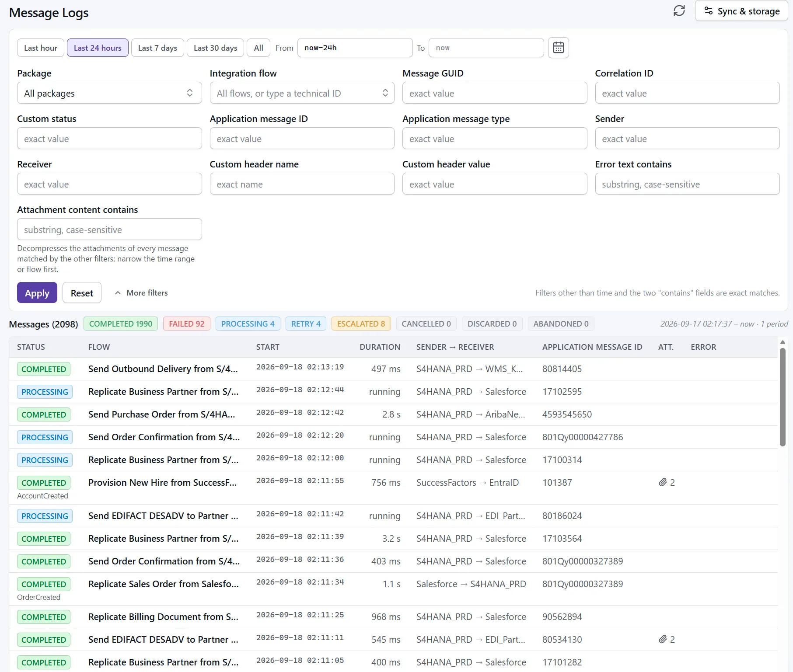Open the Replicate Billing Document row
The image size is (793, 672).
pyautogui.click(x=393, y=617)
